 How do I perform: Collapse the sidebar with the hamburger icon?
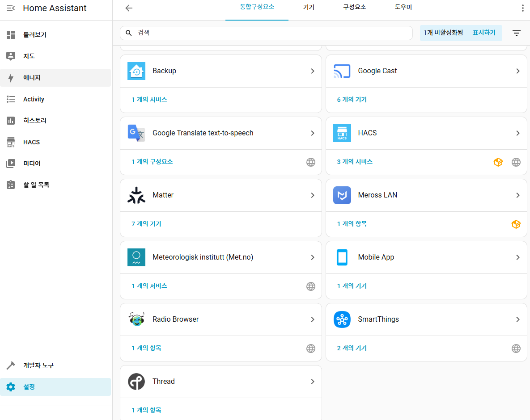click(10, 8)
